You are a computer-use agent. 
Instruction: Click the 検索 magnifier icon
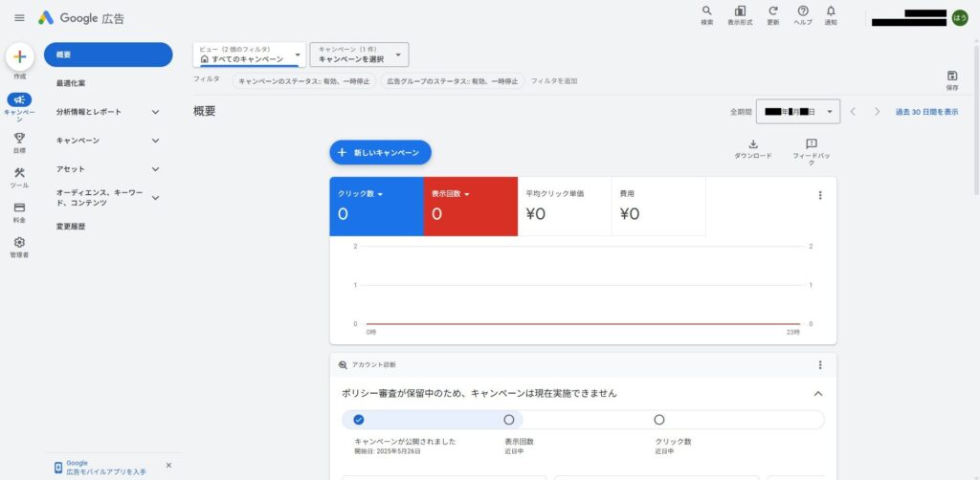tap(707, 11)
